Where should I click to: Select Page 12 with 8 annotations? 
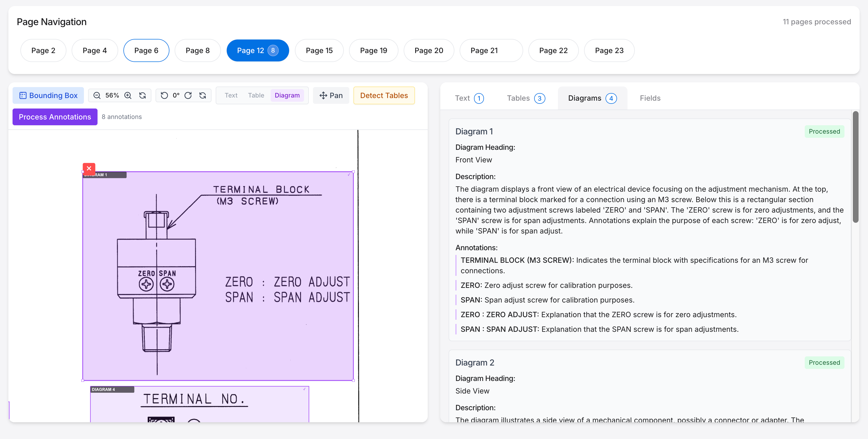pyautogui.click(x=258, y=50)
